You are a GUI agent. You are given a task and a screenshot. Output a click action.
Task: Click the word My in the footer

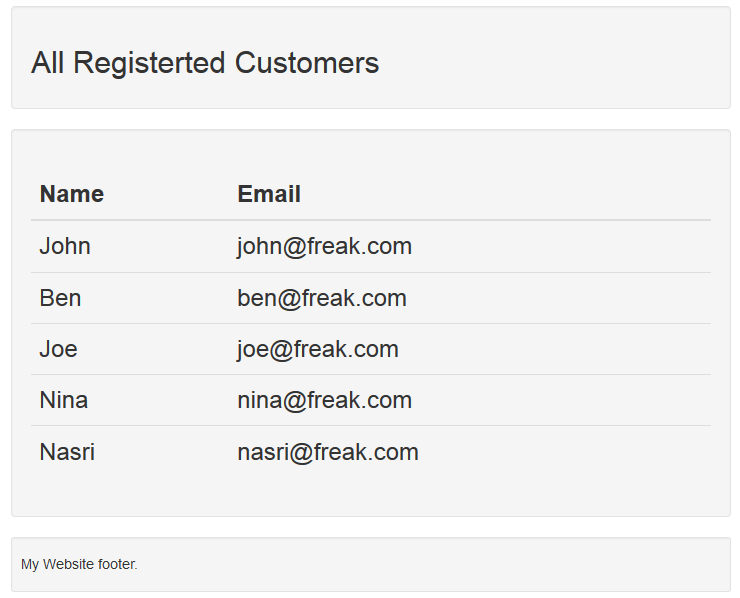tap(30, 565)
